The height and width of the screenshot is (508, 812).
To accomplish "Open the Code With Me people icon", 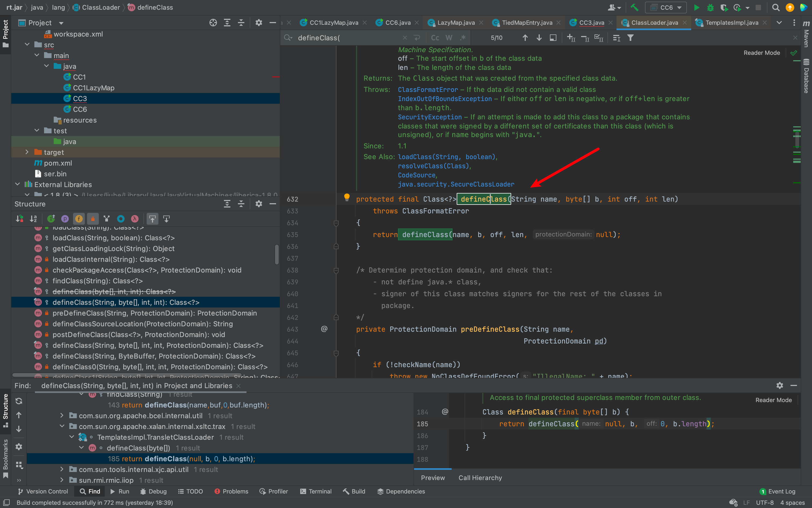I will (x=614, y=8).
